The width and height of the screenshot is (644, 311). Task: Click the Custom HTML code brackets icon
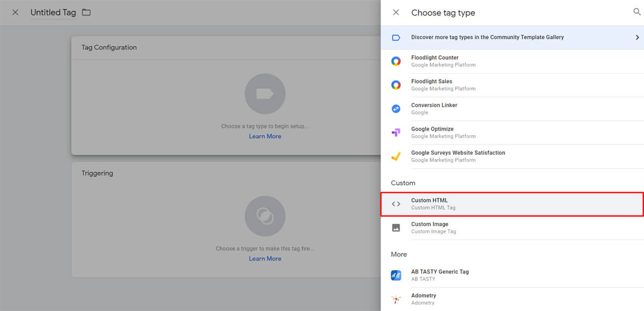[396, 204]
